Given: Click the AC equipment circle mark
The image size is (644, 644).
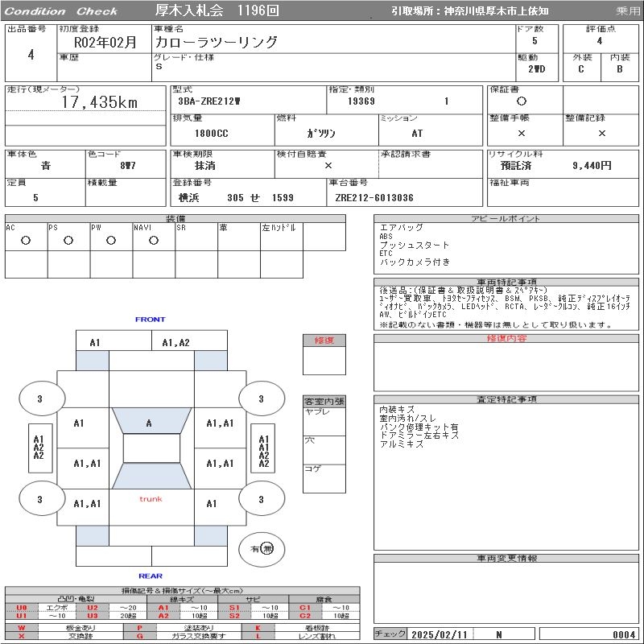Looking at the screenshot, I should pyautogui.click(x=26, y=240).
